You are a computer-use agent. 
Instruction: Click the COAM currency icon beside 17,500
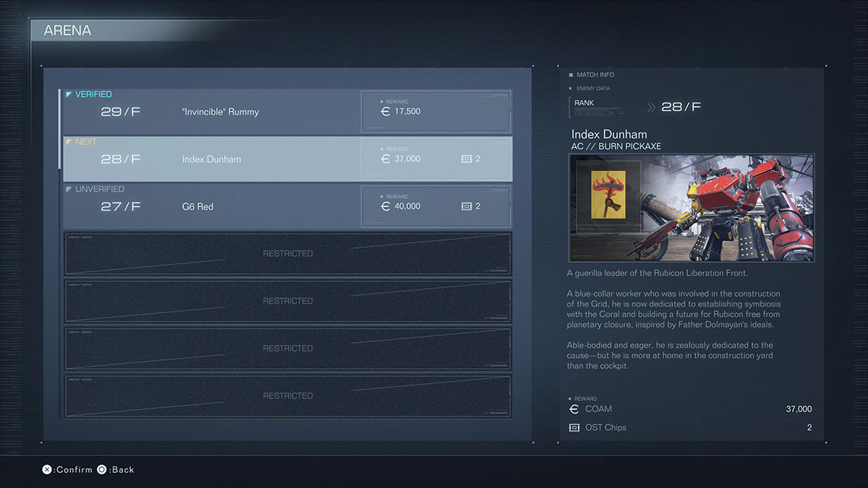click(386, 111)
